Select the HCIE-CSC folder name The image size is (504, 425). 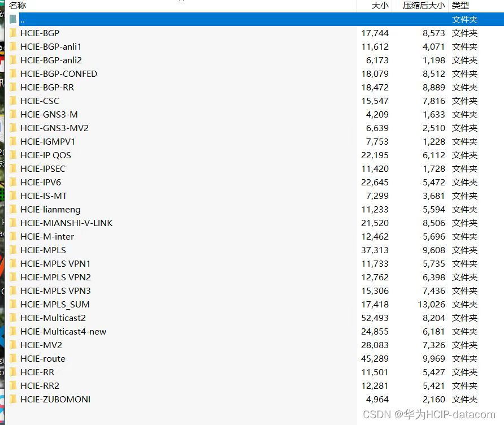coord(40,101)
